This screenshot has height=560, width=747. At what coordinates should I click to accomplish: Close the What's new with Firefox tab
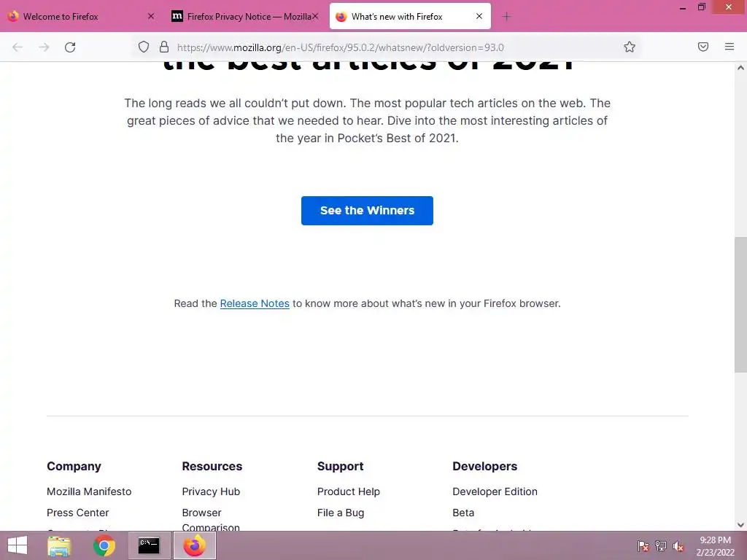[x=479, y=16]
